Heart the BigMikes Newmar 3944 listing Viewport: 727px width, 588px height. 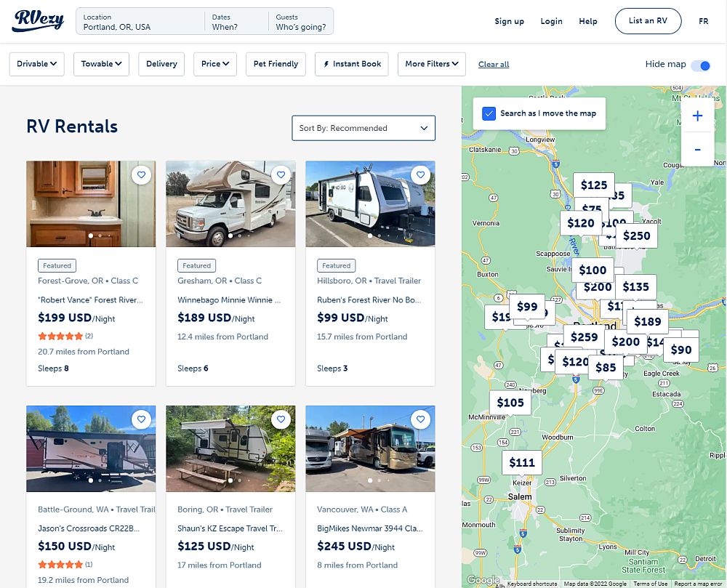click(420, 419)
